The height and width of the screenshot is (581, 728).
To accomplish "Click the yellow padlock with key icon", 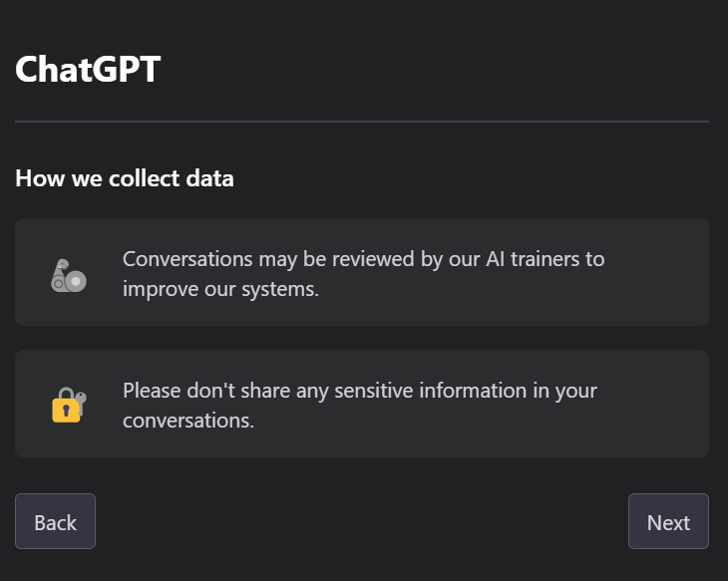I will (69, 406).
